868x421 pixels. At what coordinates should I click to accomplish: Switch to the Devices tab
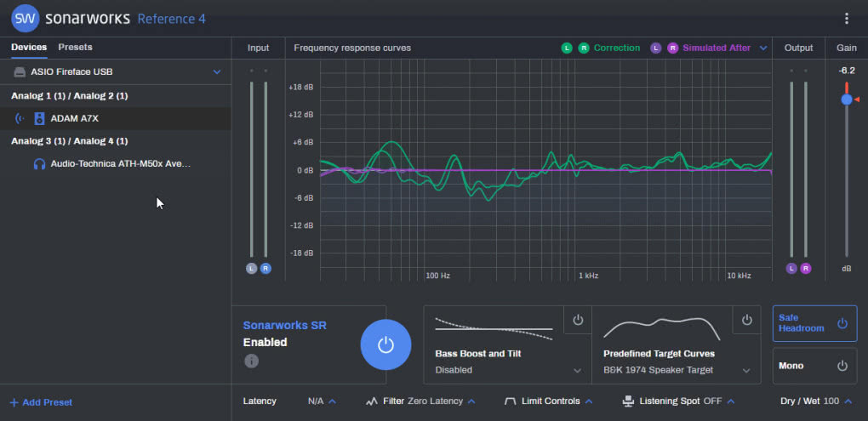[29, 48]
